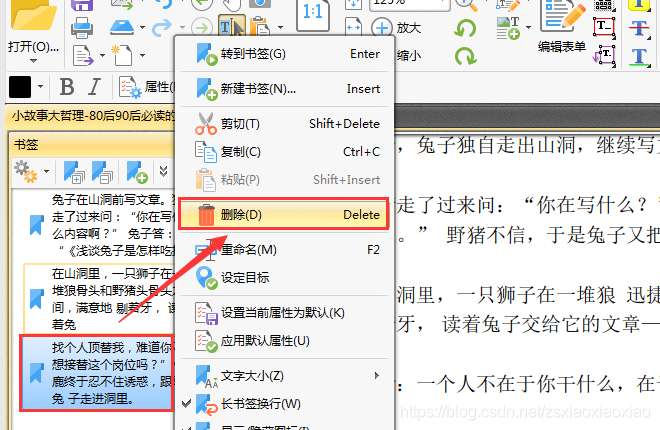Open the 文字大小(Z) submenu
The width and height of the screenshot is (660, 430).
pyautogui.click(x=284, y=376)
